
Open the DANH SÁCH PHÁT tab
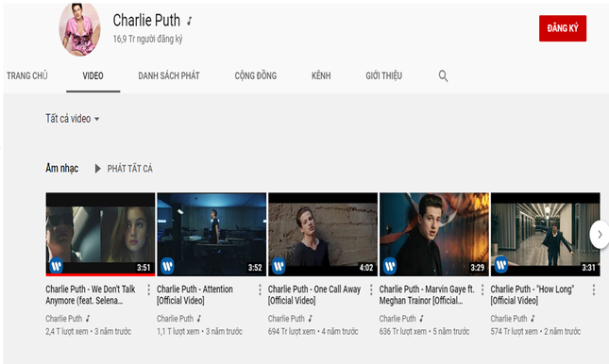tap(169, 75)
